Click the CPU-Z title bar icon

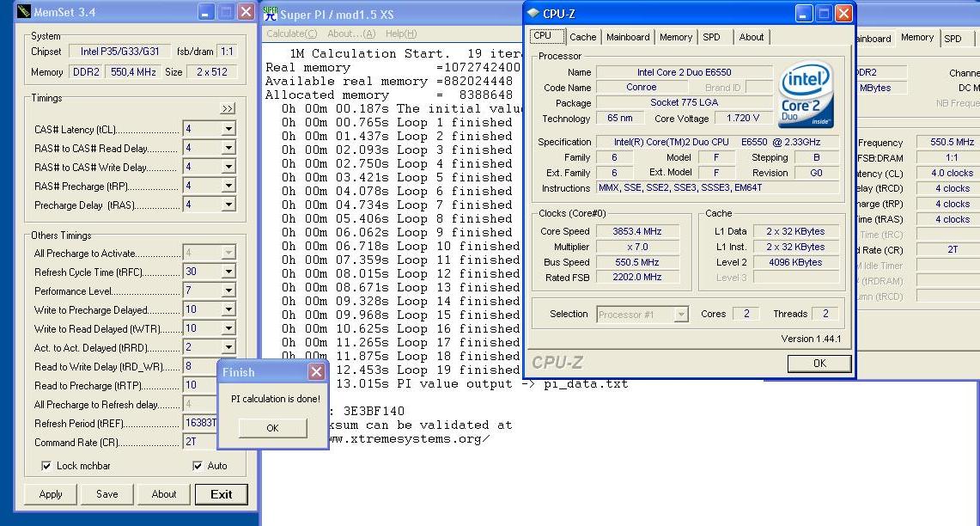click(533, 13)
